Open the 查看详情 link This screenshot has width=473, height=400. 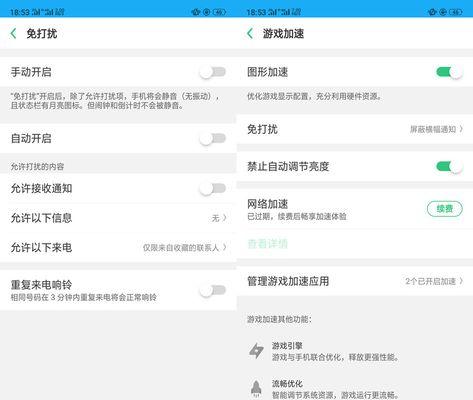[x=267, y=244]
